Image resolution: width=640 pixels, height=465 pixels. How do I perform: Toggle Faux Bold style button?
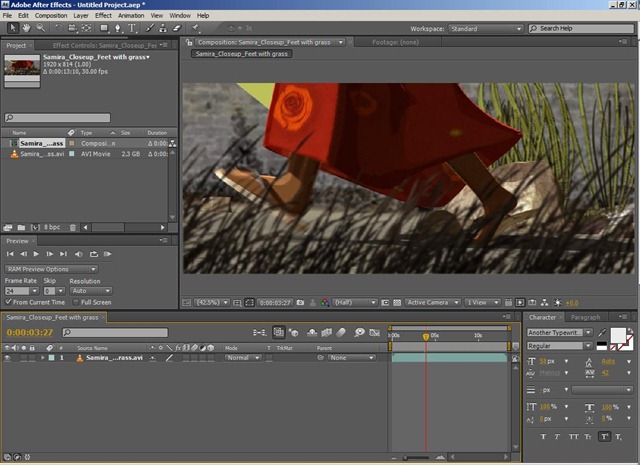pos(543,436)
